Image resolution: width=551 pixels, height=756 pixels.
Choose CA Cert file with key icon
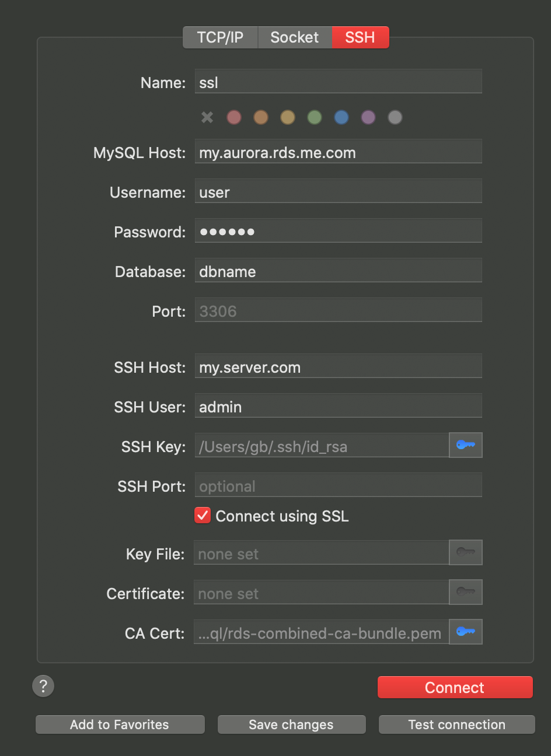click(x=466, y=632)
